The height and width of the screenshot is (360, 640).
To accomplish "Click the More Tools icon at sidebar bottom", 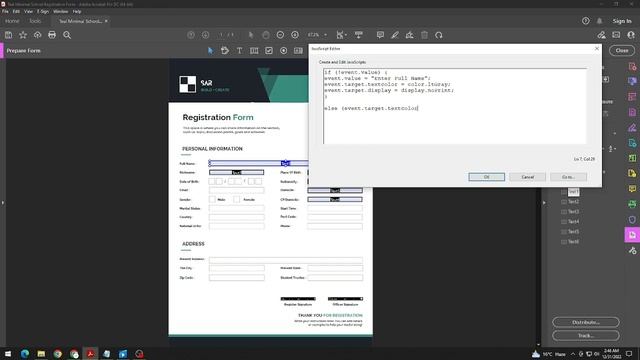I will pyautogui.click(x=632, y=251).
